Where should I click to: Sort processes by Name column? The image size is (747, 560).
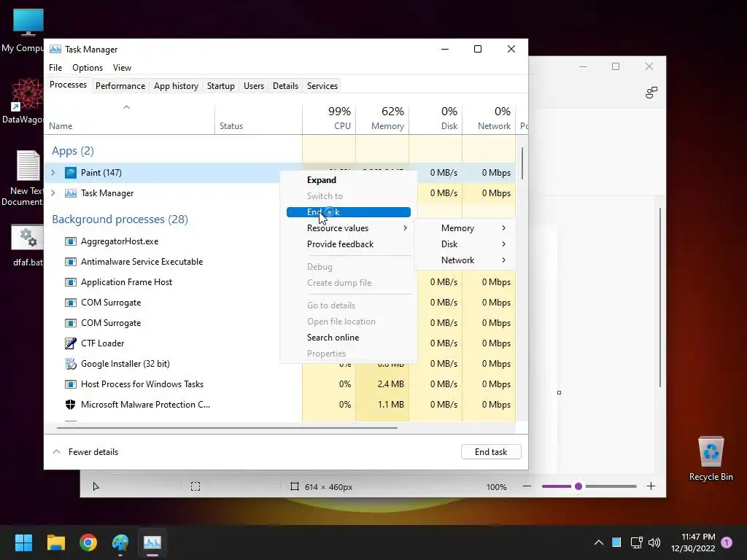click(x=130, y=119)
